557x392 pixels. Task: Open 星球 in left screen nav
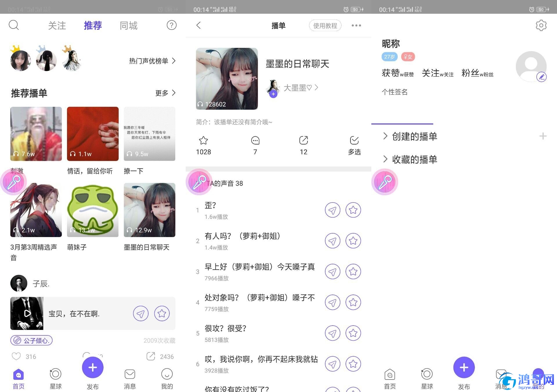[55, 379]
